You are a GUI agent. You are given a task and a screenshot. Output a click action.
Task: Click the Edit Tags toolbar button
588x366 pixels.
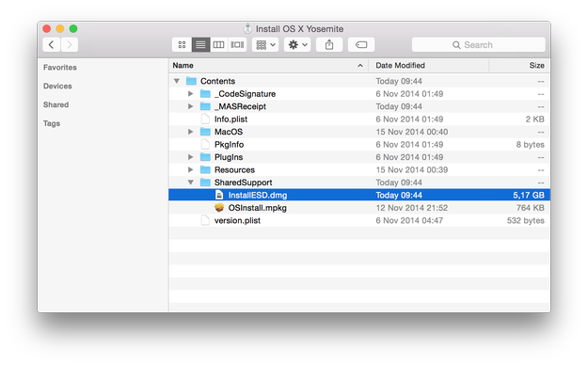(361, 45)
